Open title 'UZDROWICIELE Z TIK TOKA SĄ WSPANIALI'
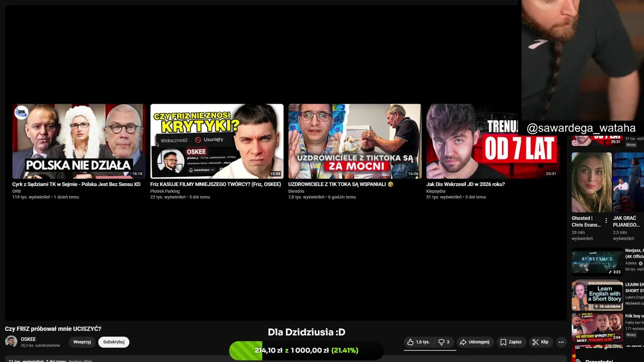Screen dimensions: 644x362 point(341,185)
